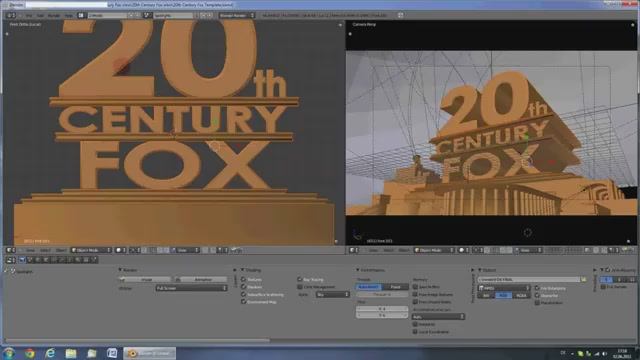This screenshot has width=640, height=360.
Task: Open the Render menu in top header
Action: (x=54, y=15)
